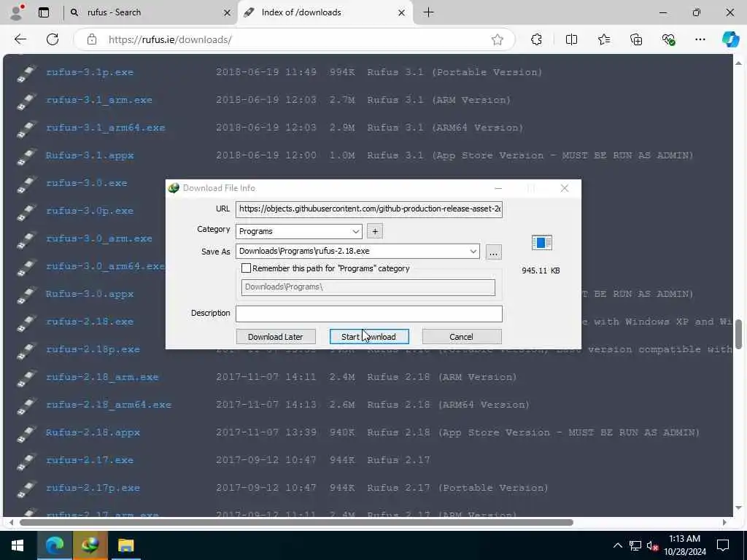Image resolution: width=747 pixels, height=560 pixels.
Task: Click scroll down arrow on vertical scrollbar
Action: tap(738, 508)
